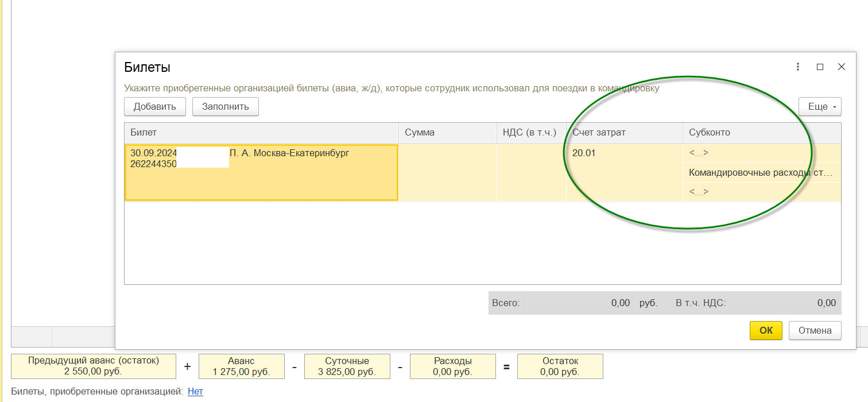Click the Суточные 3 825,00 руб. field
Viewport: 868px width, 402px height.
click(x=347, y=366)
